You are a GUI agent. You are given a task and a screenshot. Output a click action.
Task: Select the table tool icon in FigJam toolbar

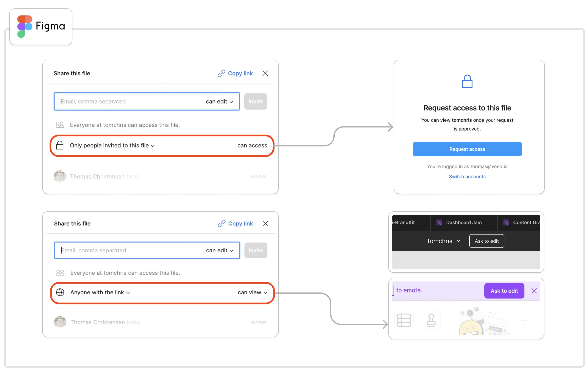click(404, 320)
